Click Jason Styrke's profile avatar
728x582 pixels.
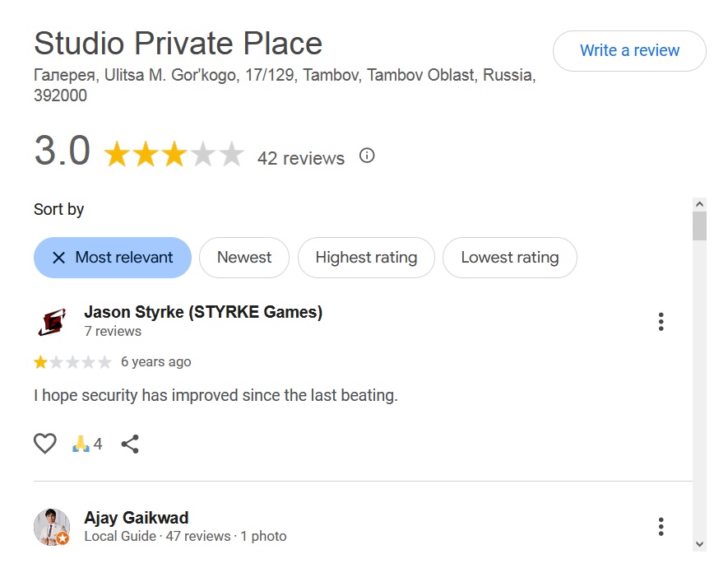pyautogui.click(x=52, y=322)
